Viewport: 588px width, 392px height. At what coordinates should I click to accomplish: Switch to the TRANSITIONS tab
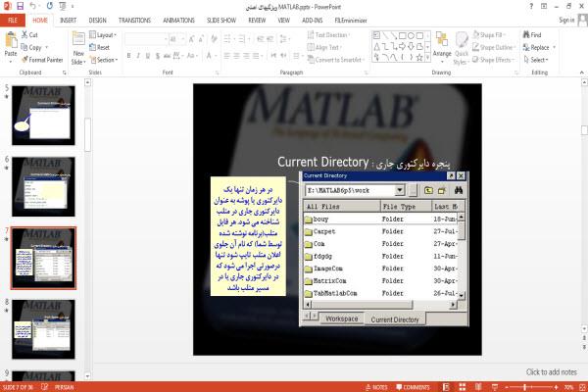click(x=134, y=21)
